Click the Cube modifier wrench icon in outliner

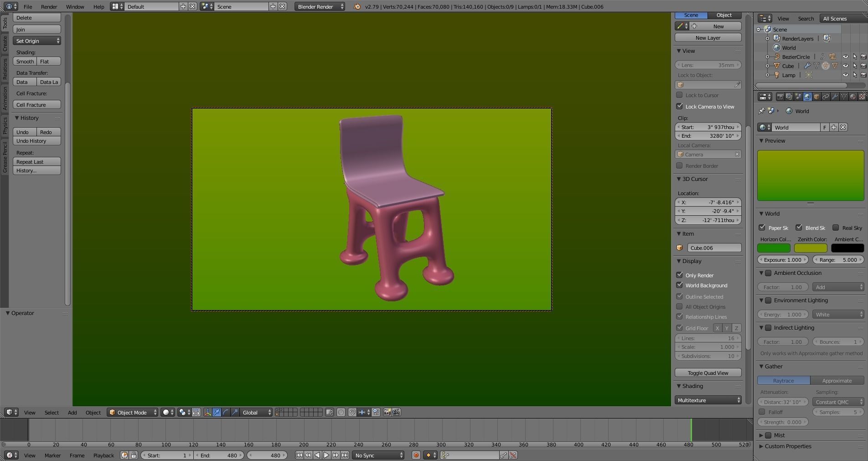807,66
